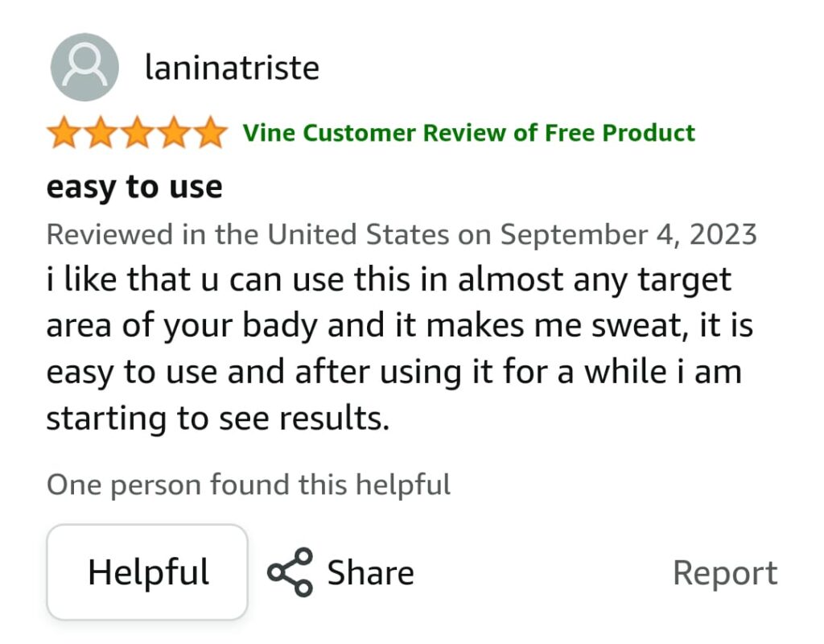This screenshot has height=644, width=824.
Task: Click the review line "starting to see results."
Action: coord(217,419)
